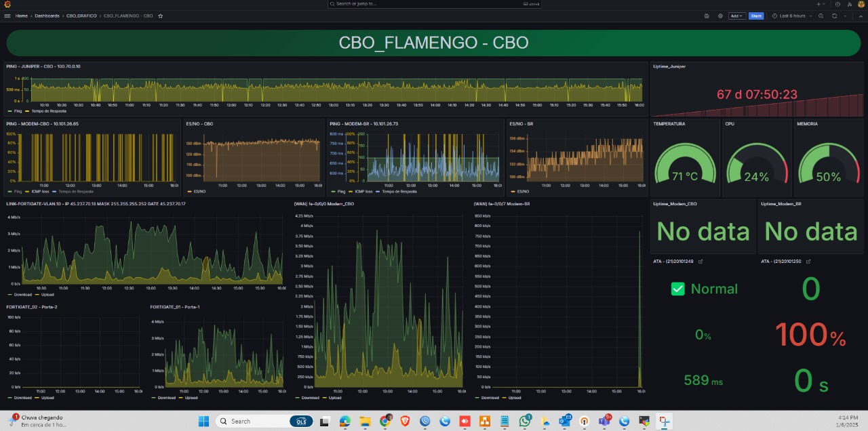
Task: Toggle Ping series in Juniper ping legend
Action: click(18, 110)
